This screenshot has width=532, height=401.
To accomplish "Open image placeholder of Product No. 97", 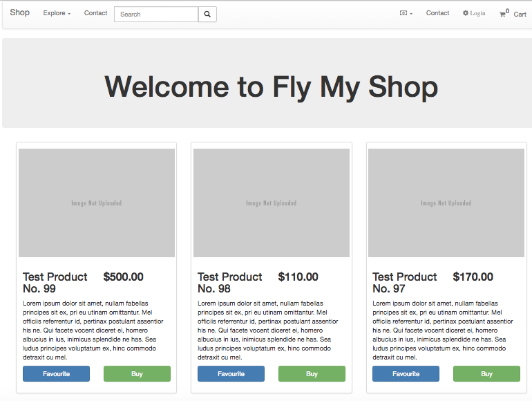I will click(x=446, y=203).
